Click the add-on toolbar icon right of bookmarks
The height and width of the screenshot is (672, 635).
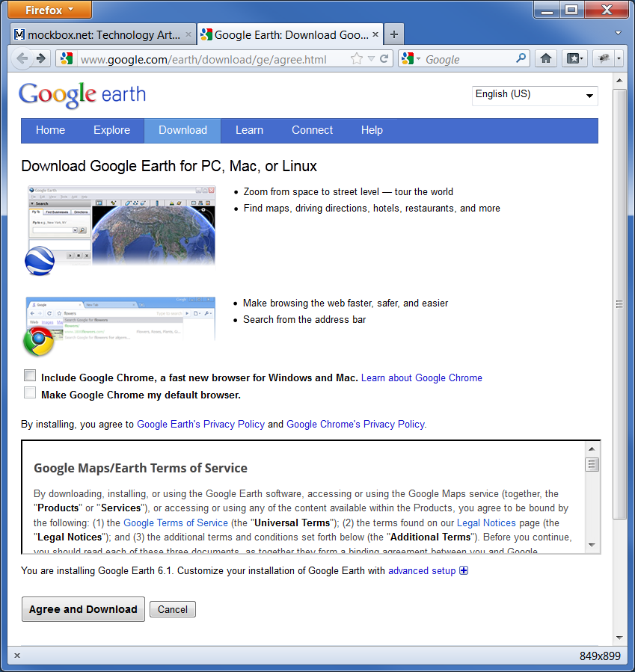pyautogui.click(x=604, y=58)
